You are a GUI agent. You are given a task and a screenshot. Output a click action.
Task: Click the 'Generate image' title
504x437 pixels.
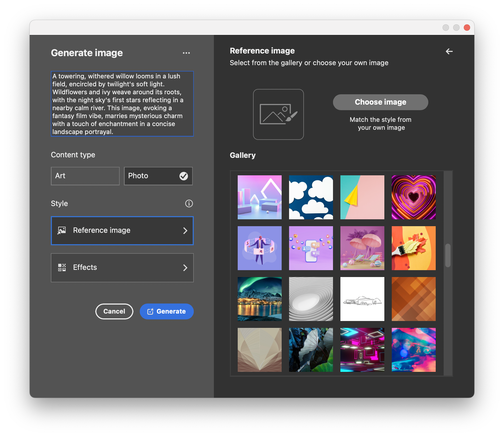click(87, 53)
